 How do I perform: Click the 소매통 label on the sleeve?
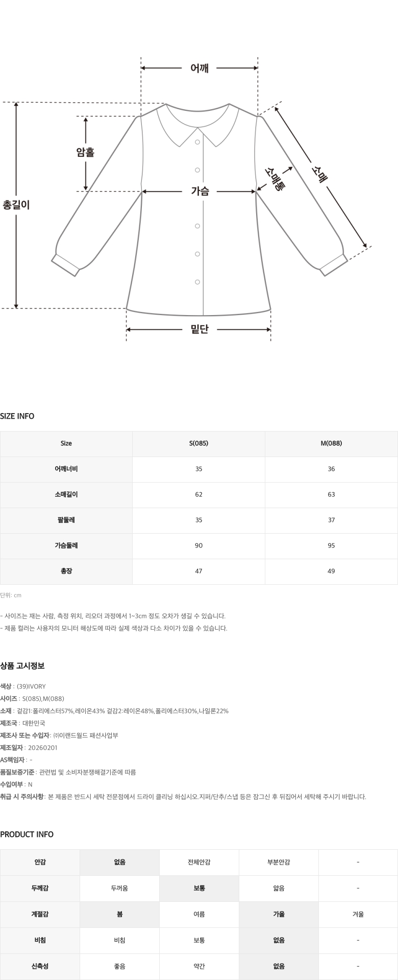[x=275, y=179]
